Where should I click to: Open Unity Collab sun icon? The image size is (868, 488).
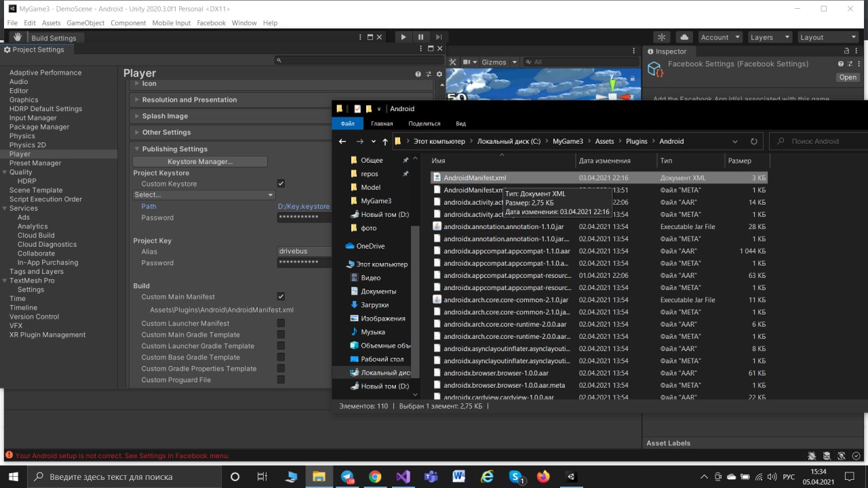pos(662,37)
